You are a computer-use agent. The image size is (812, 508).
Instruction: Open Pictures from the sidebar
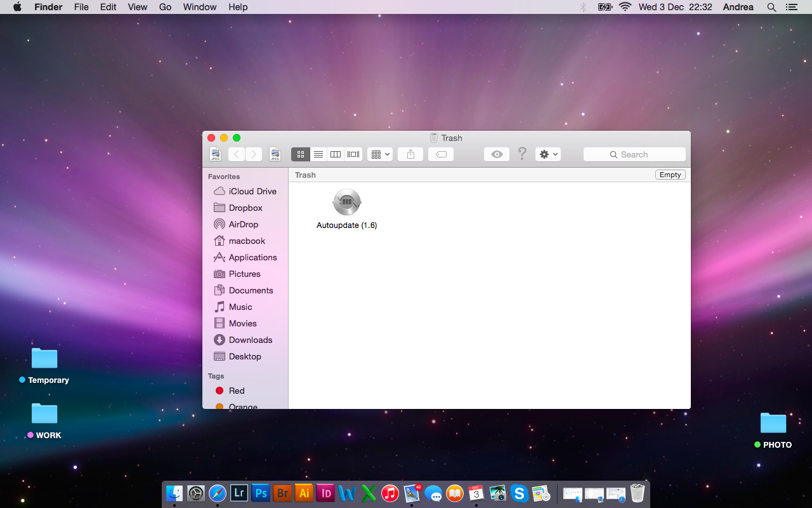[x=246, y=274]
